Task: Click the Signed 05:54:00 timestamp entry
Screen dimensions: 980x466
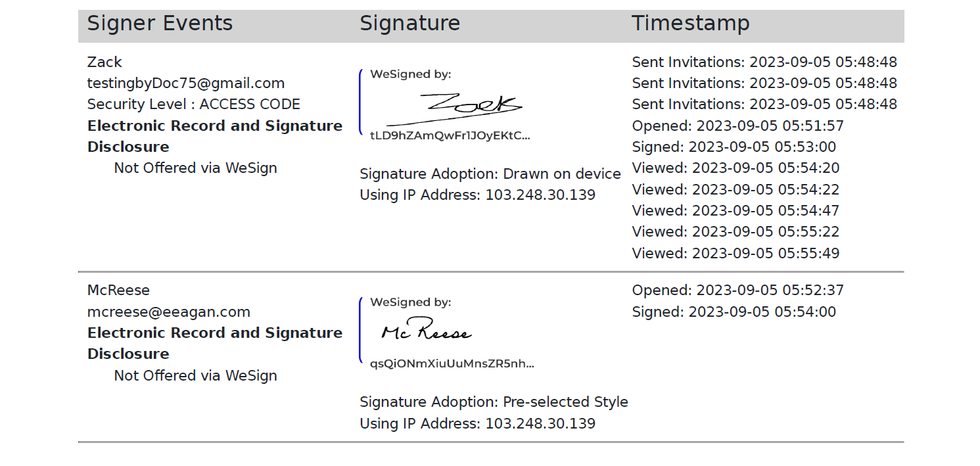Action: [x=734, y=312]
